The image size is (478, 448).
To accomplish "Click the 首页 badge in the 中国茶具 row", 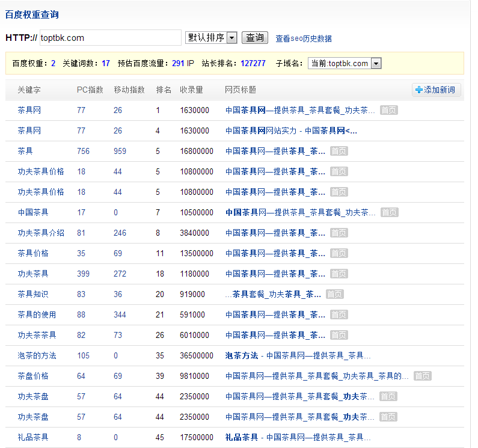I will pos(389,212).
